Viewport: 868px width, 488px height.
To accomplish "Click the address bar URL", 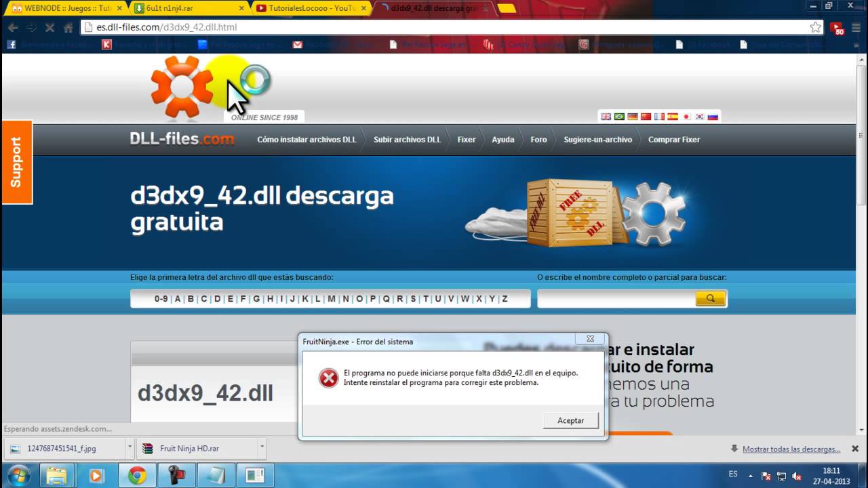I will click(x=167, y=28).
